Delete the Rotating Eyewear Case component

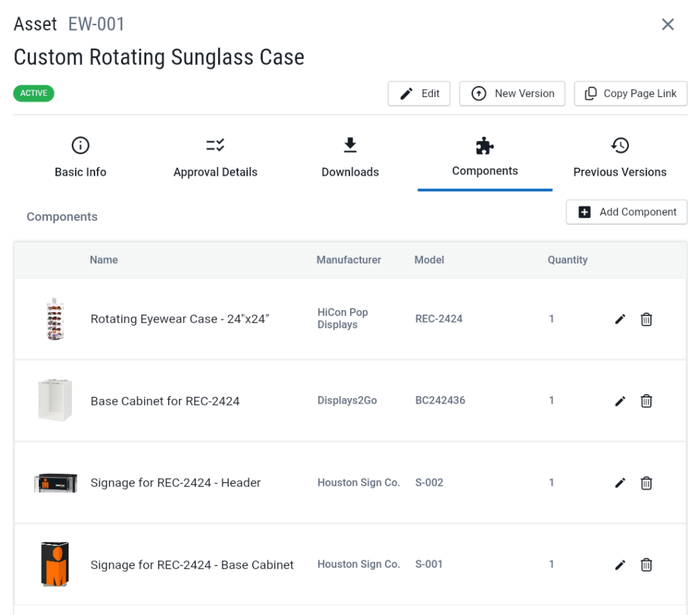coord(646,319)
